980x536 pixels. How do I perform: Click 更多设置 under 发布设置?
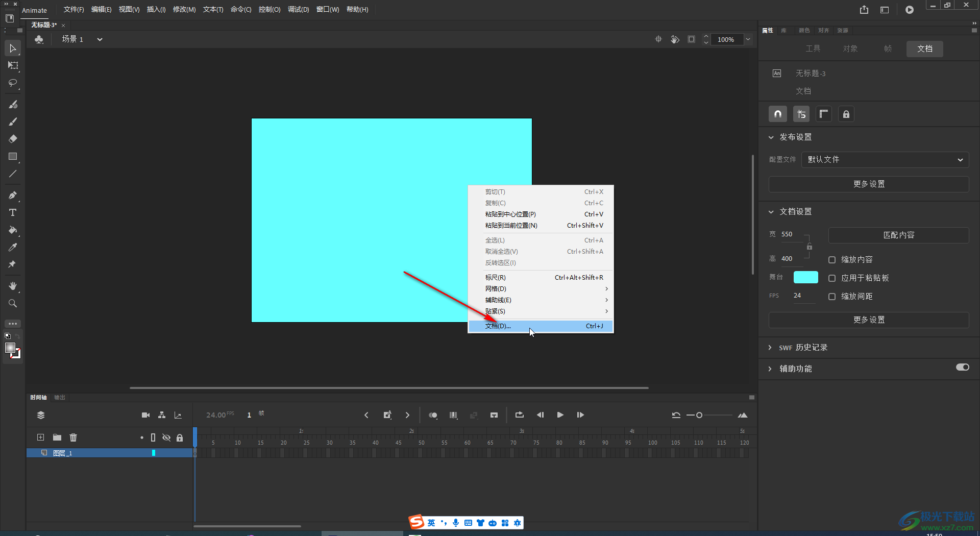pyautogui.click(x=869, y=184)
